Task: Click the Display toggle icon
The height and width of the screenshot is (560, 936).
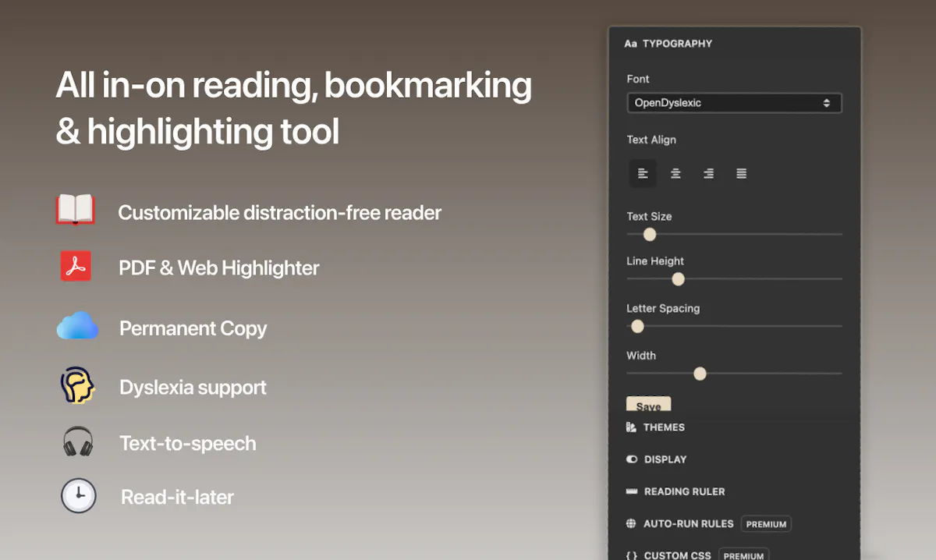Action: [632, 459]
